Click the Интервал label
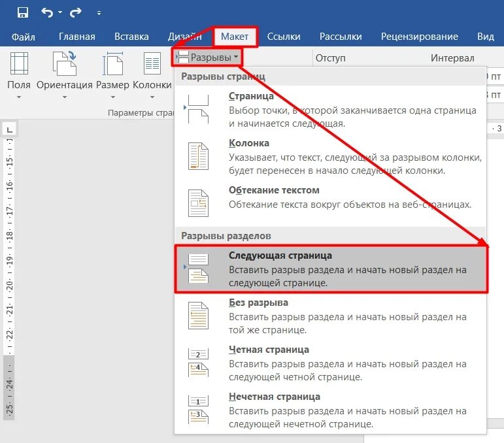 pyautogui.click(x=452, y=58)
